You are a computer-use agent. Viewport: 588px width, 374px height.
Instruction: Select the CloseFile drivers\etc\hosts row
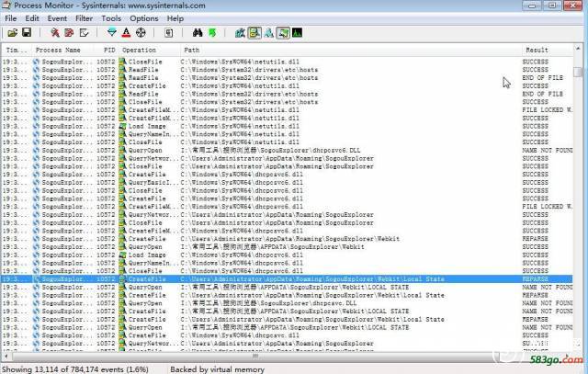tap(287, 102)
